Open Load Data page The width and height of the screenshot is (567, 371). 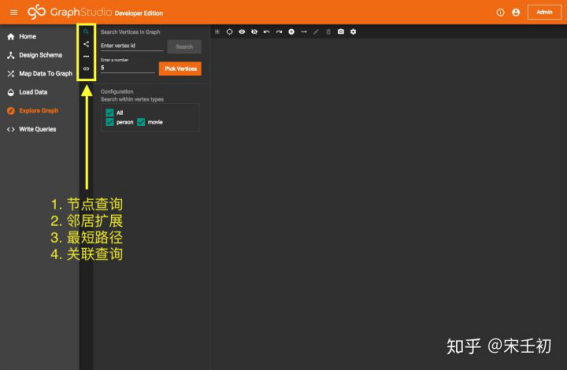point(27,92)
